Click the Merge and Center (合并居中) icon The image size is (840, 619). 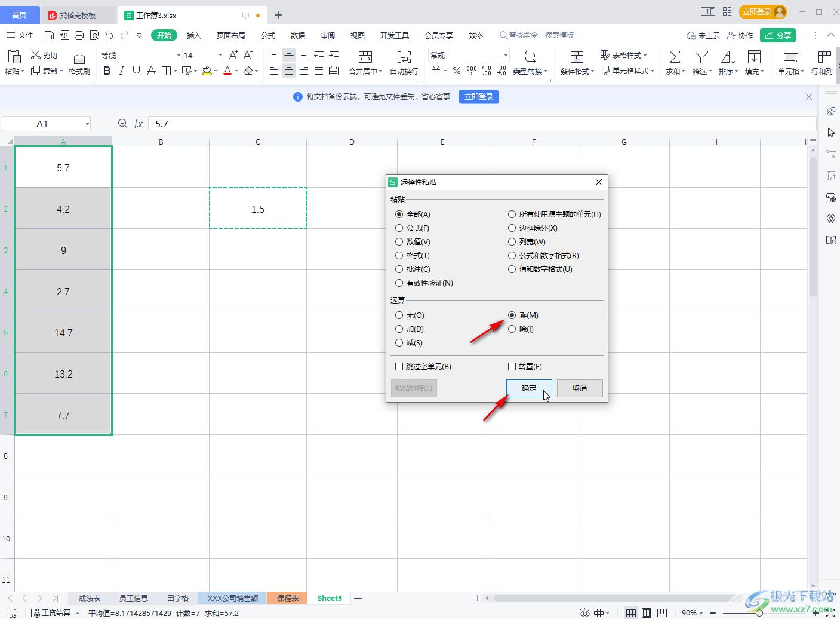(365, 57)
